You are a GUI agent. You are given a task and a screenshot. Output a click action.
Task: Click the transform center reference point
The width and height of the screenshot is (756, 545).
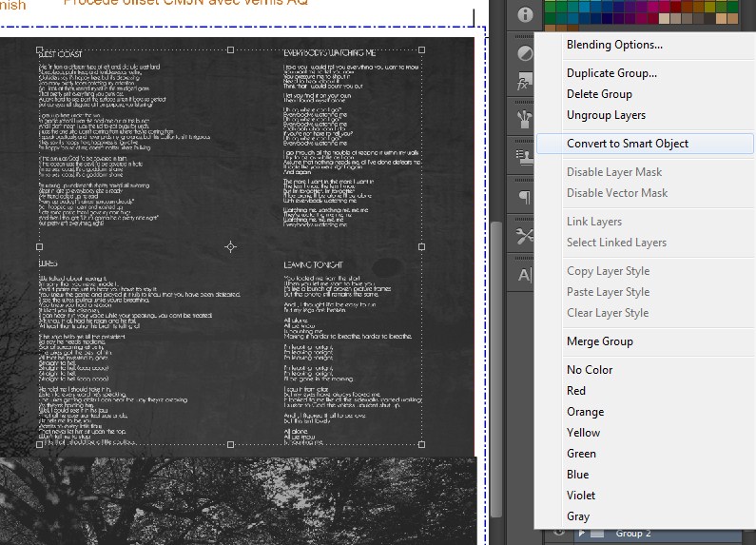230,247
